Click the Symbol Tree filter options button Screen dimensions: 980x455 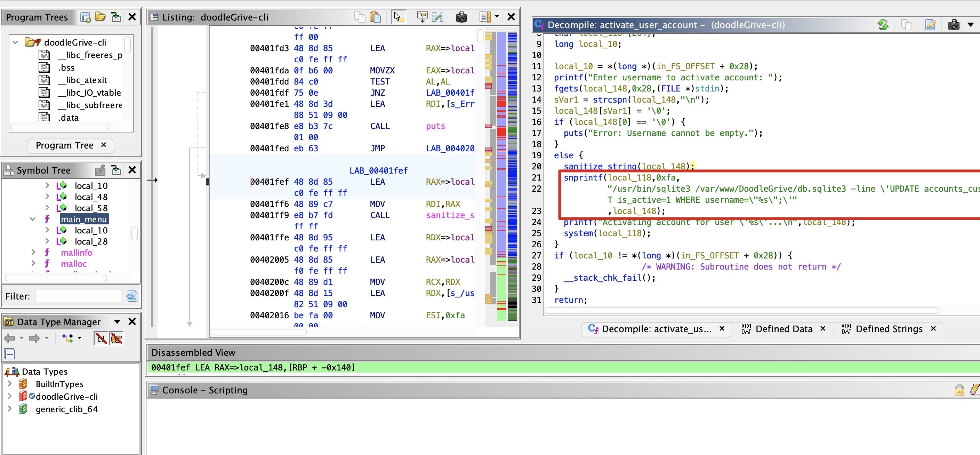pos(132,296)
